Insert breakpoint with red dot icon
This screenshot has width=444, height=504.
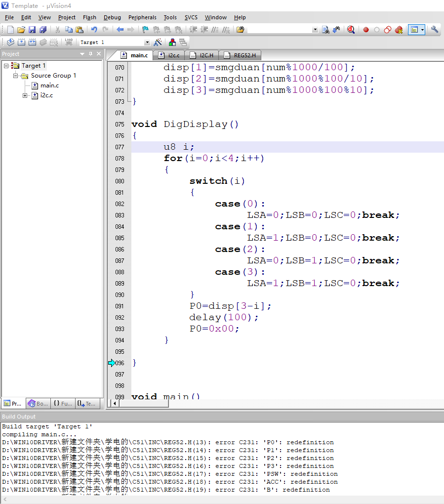[366, 30]
